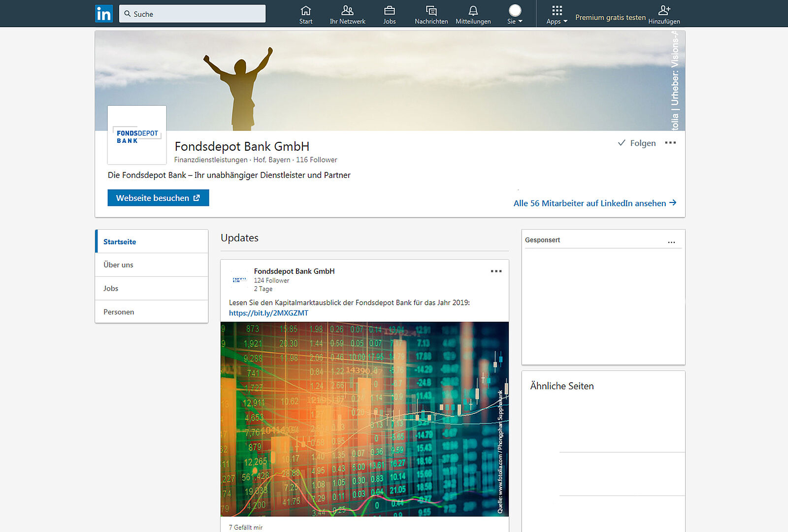Open Ihr Netzwerk from the top bar
Screen dimensions: 788x532
[348, 14]
